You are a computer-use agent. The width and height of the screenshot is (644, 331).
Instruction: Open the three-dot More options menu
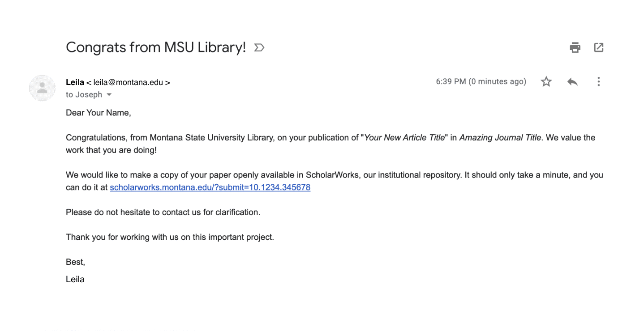tap(598, 81)
